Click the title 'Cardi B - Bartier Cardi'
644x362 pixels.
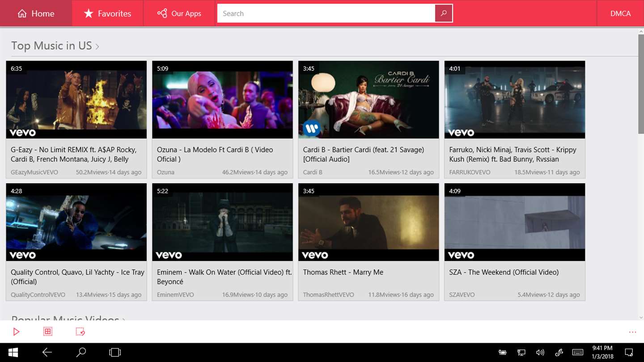coord(364,154)
